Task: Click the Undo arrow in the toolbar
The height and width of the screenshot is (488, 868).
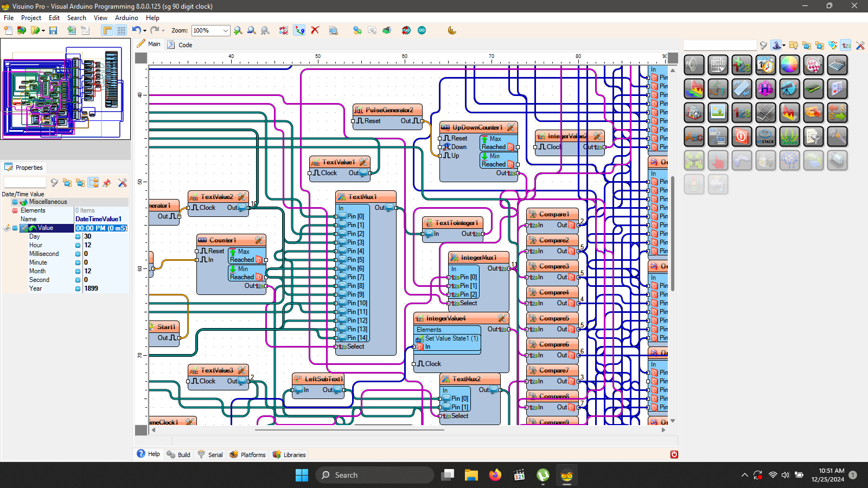Action: [x=136, y=30]
